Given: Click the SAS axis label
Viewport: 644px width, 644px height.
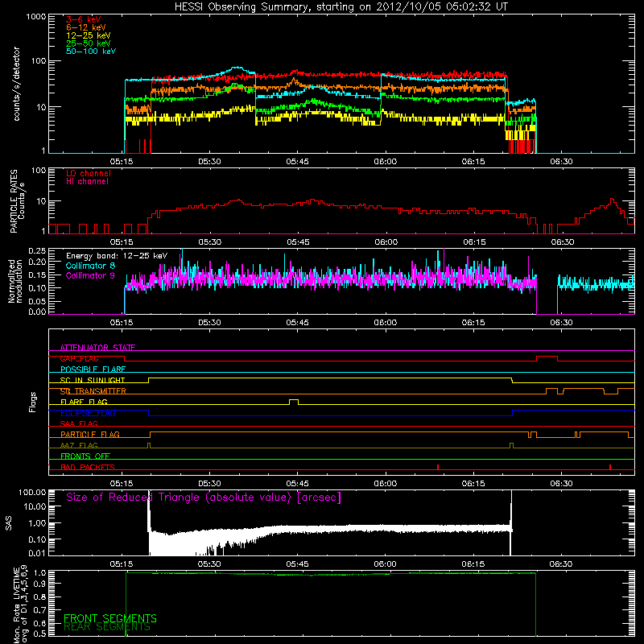Looking at the screenshot, I should coord(9,523).
